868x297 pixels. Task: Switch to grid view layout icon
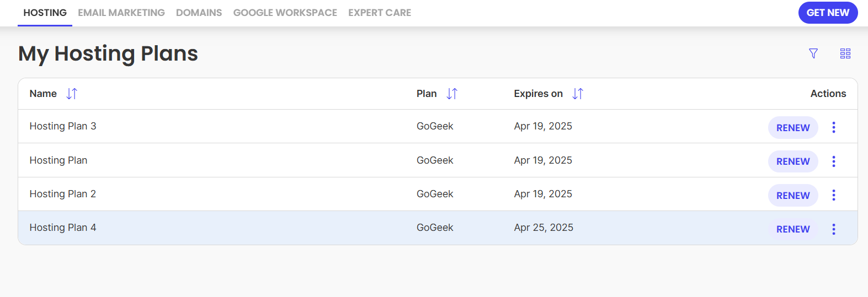(845, 53)
